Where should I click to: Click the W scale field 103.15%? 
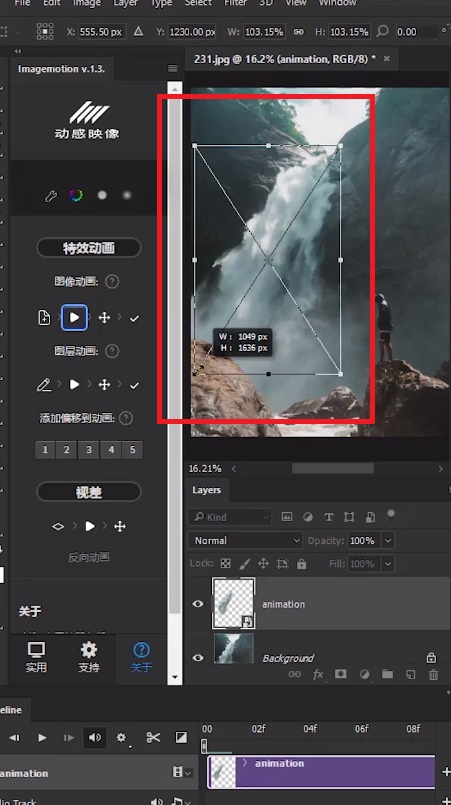(264, 32)
